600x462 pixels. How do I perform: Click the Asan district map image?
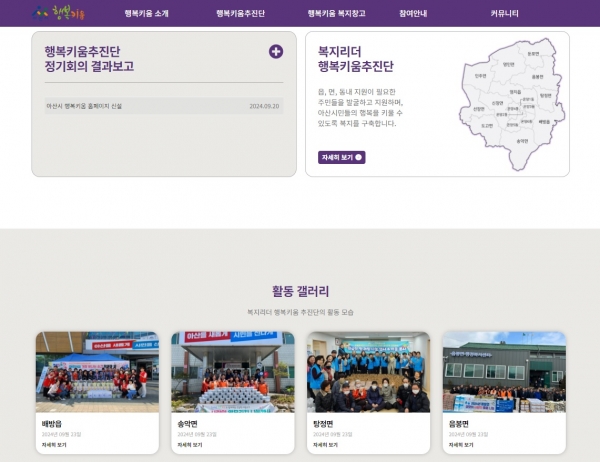[512, 104]
